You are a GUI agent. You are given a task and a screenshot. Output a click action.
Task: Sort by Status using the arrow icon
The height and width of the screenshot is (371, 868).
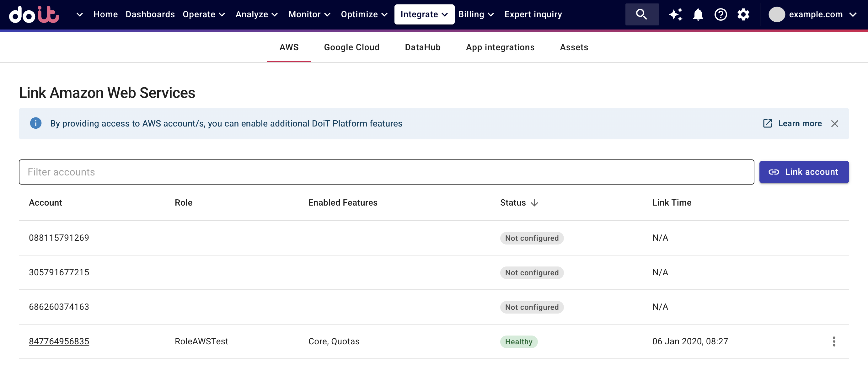click(534, 202)
